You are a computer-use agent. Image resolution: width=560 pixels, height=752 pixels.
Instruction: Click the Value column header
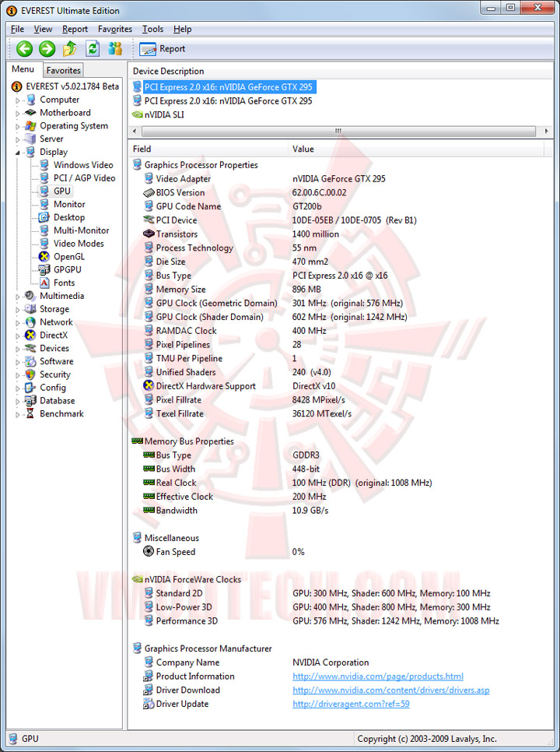pos(416,149)
